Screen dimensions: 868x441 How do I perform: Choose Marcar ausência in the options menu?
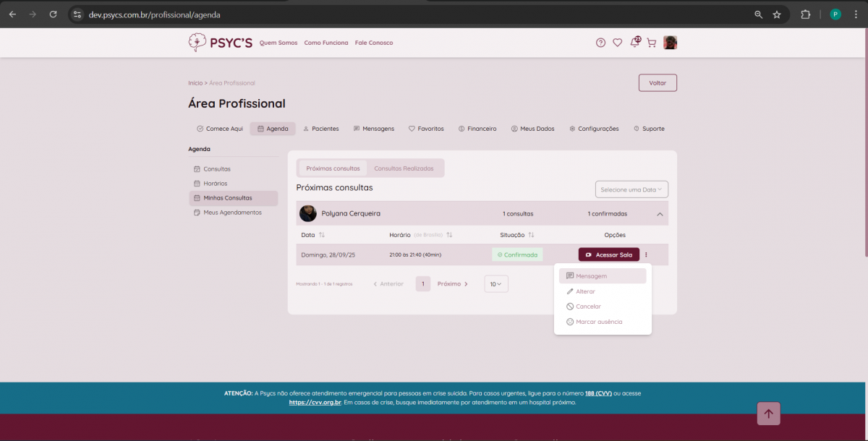598,322
